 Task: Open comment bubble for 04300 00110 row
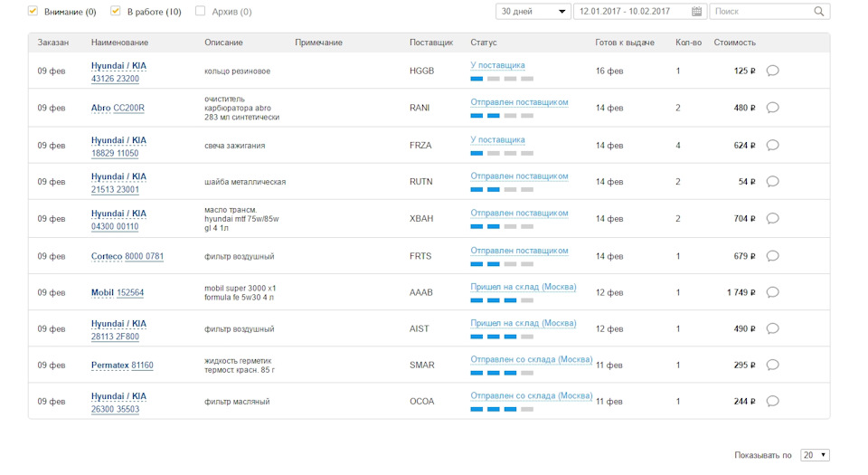click(773, 218)
